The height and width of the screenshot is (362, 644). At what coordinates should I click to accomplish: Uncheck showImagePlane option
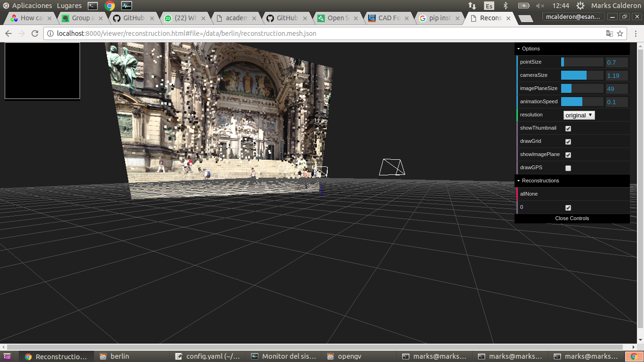click(x=568, y=155)
